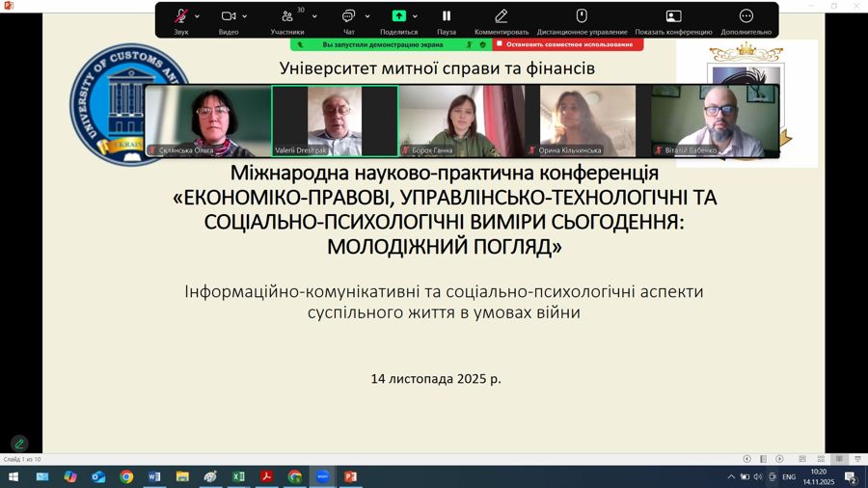Expand the video options arrow beside Видео
Image resolution: width=868 pixels, height=488 pixels.
tap(245, 16)
